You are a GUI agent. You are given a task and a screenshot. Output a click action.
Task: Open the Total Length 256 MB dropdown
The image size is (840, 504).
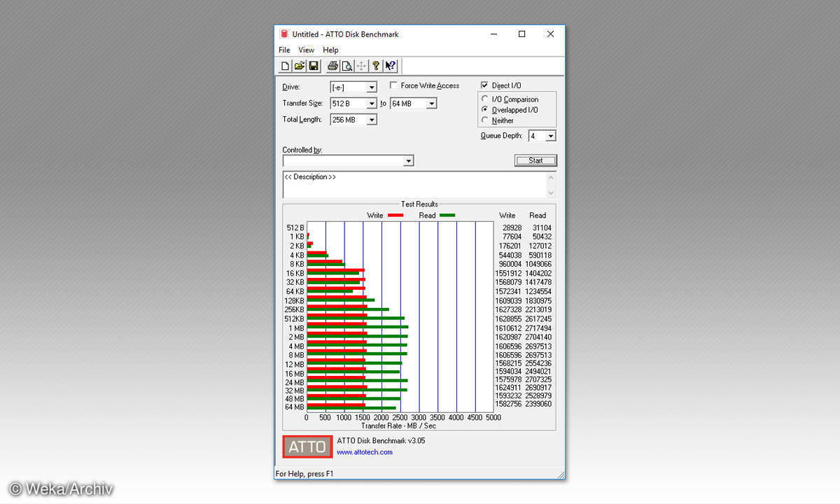click(x=372, y=120)
